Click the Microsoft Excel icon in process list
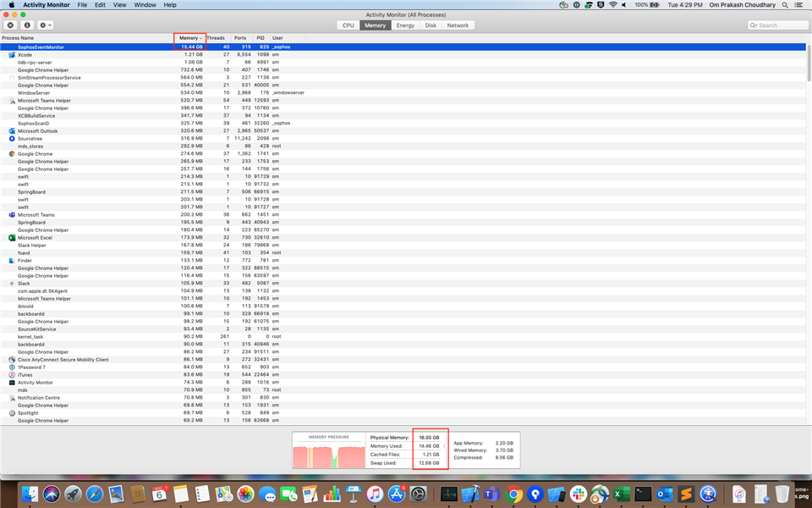The image size is (812, 508). pyautogui.click(x=12, y=237)
